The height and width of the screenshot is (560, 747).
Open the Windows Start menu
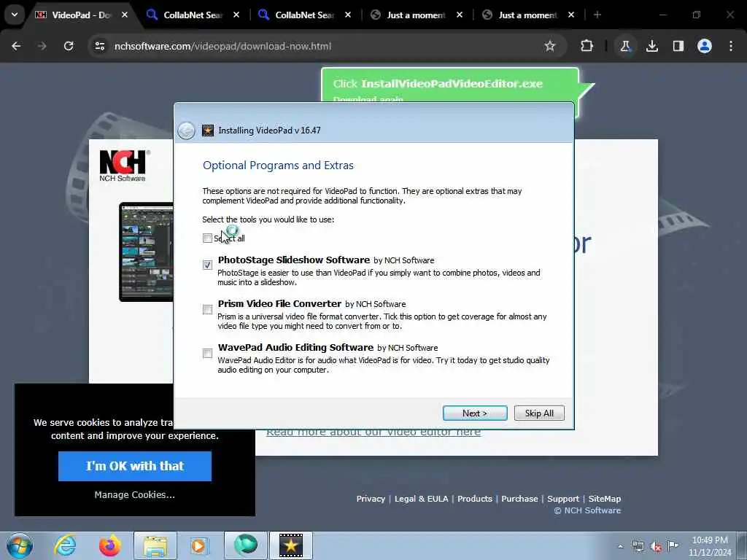(20, 545)
